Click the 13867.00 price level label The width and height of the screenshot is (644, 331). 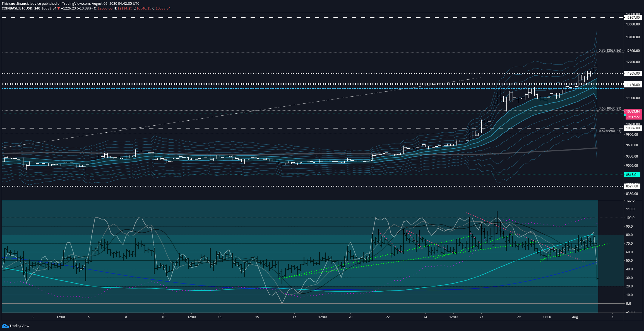tap(633, 17)
